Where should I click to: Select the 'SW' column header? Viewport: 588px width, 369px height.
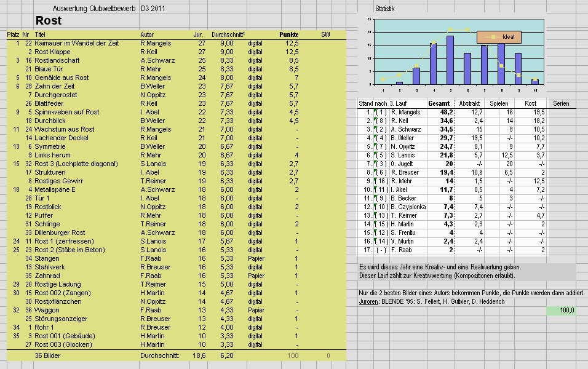point(325,34)
